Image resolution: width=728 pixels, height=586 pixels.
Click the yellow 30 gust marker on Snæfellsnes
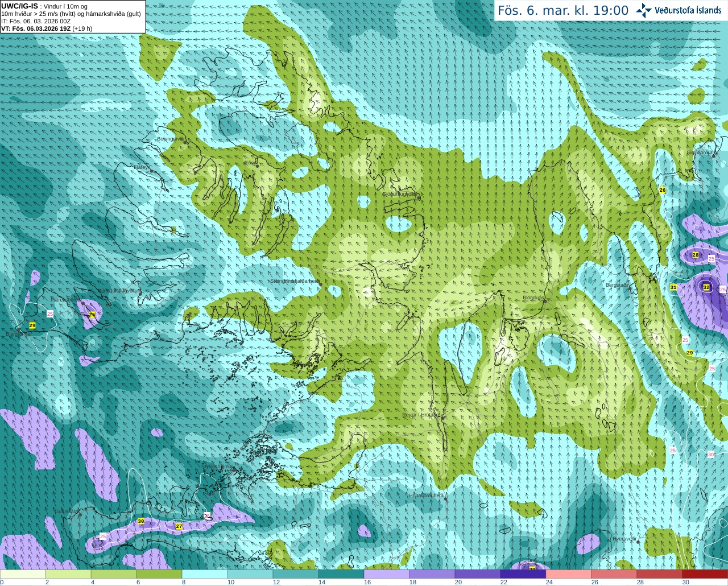[141, 521]
